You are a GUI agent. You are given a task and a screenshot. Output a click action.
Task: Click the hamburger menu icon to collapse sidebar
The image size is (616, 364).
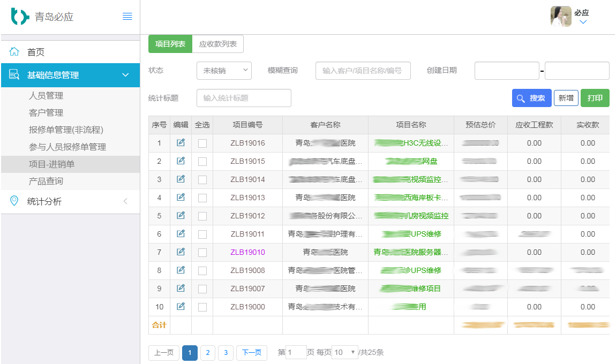coord(127,17)
